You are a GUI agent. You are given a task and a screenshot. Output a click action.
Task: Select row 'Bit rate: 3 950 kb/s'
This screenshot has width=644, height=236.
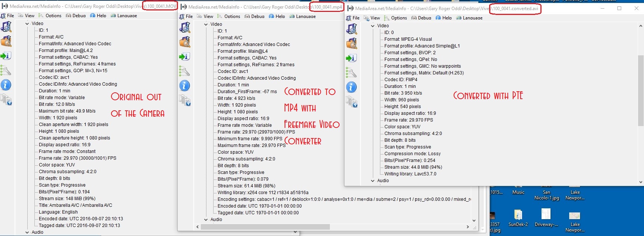coord(403,93)
